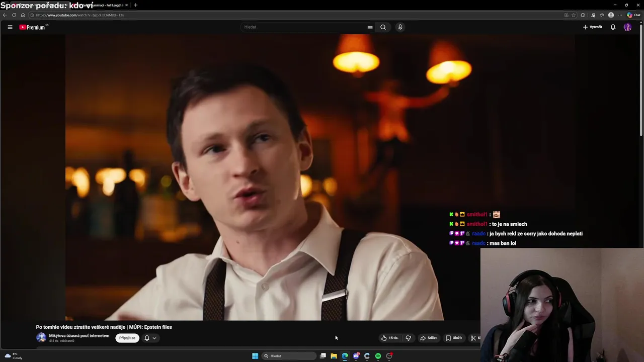Click chat message 'to je na smiech'
The image size is (644, 362).
pos(509,224)
